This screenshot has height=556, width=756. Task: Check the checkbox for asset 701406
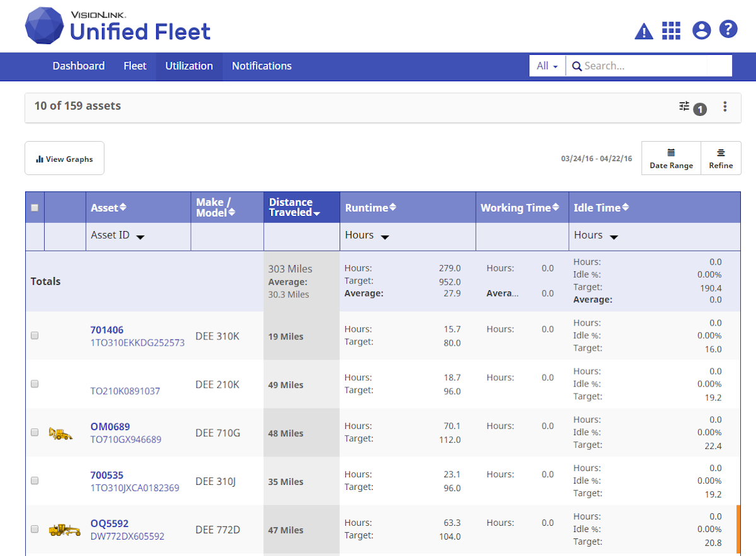click(x=35, y=335)
